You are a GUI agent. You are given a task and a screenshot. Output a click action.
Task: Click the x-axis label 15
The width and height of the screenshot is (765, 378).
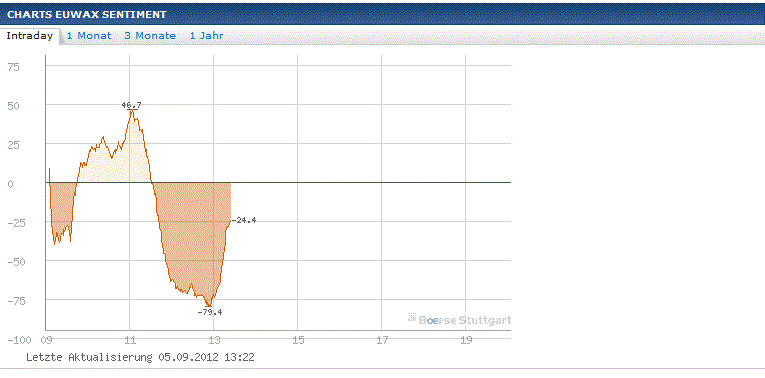coord(299,340)
